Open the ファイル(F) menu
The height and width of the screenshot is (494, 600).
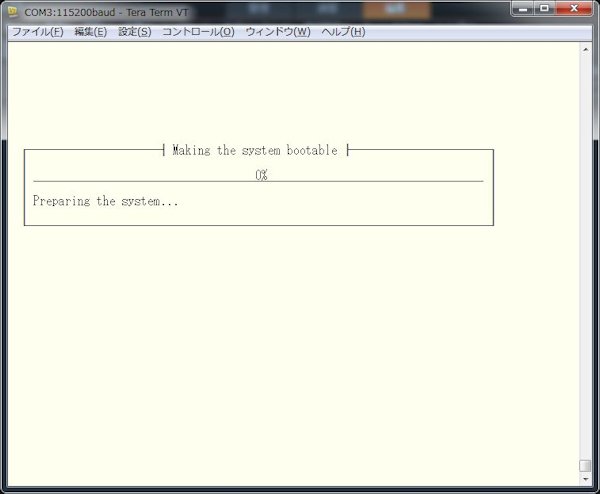pos(38,32)
